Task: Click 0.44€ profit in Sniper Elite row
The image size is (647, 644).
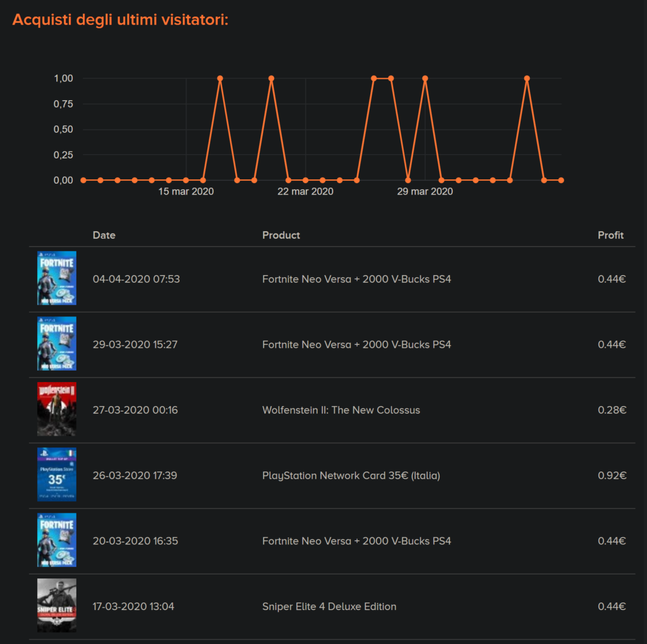Action: [x=612, y=607]
